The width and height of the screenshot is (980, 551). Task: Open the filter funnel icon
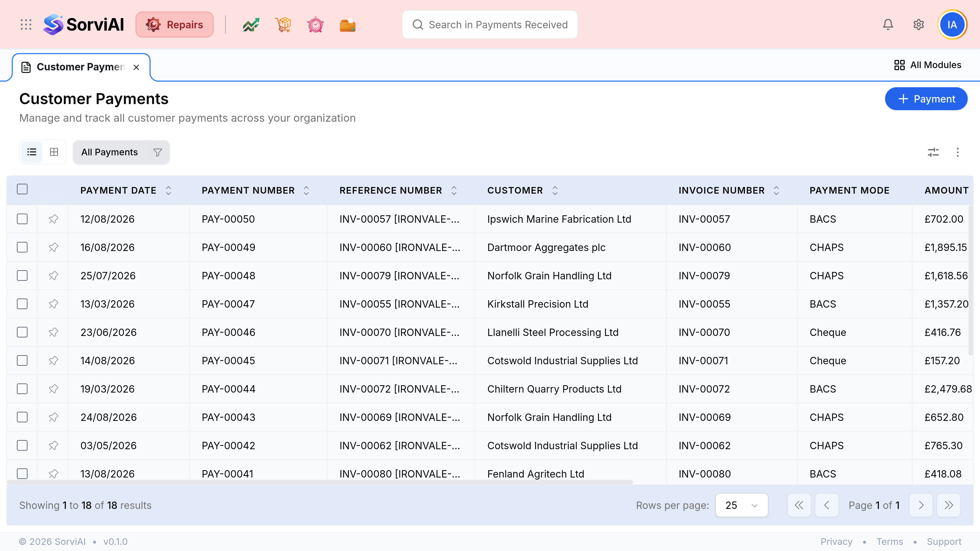157,152
